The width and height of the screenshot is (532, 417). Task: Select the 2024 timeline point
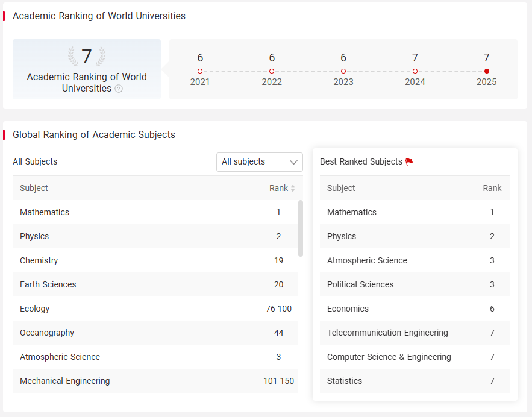[x=415, y=71]
